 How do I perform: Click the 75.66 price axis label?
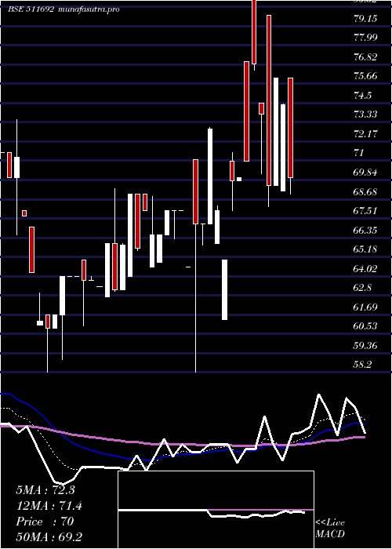click(x=365, y=76)
